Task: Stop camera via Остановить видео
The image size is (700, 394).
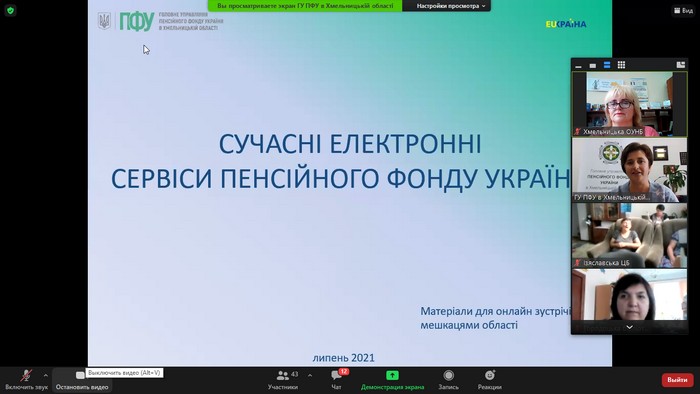Action: click(x=82, y=380)
